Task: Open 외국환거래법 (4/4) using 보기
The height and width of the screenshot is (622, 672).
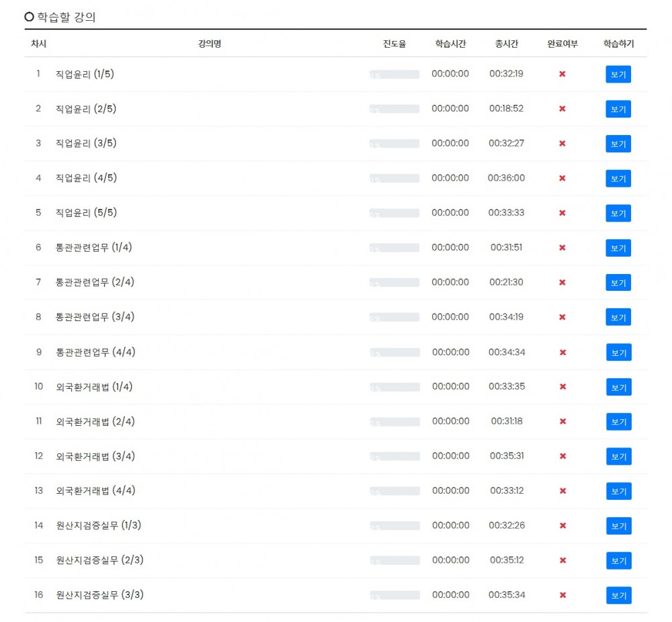Action: click(x=618, y=491)
